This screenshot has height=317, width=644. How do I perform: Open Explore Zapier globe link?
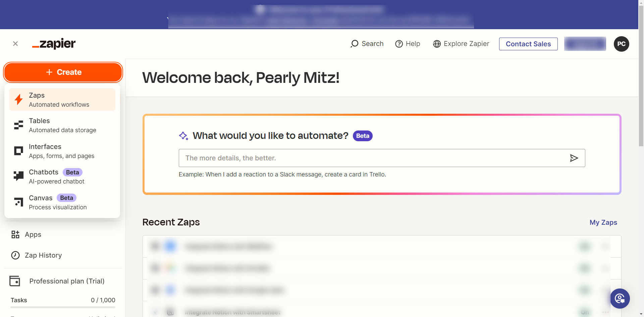tap(461, 44)
